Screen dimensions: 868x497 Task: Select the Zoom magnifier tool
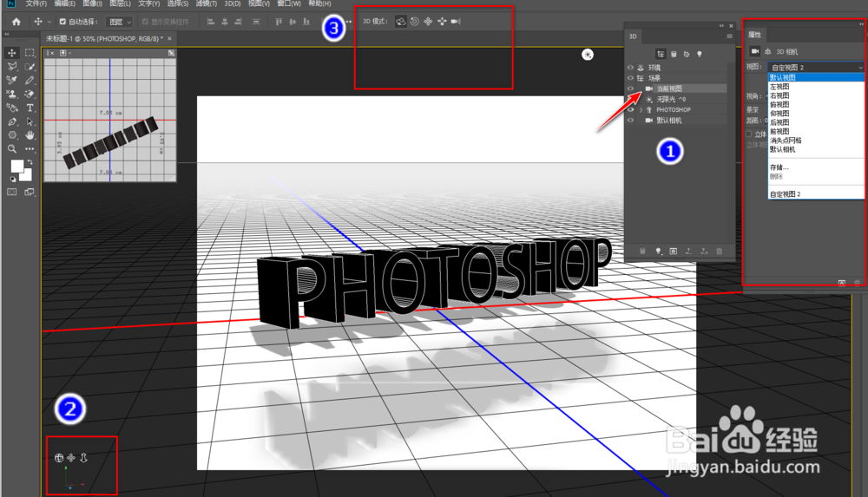point(11,149)
